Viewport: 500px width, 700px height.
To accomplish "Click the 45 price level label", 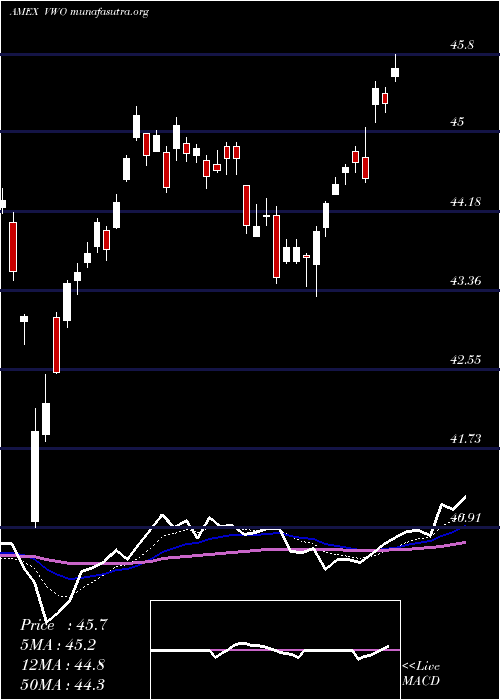I will (x=458, y=121).
